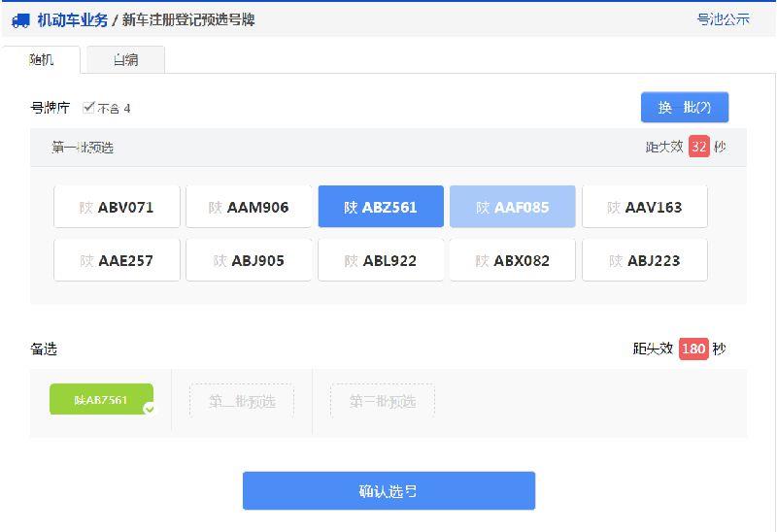Select plate 陕 ABX082
Screen dimensions: 777x532
pyautogui.click(x=513, y=260)
